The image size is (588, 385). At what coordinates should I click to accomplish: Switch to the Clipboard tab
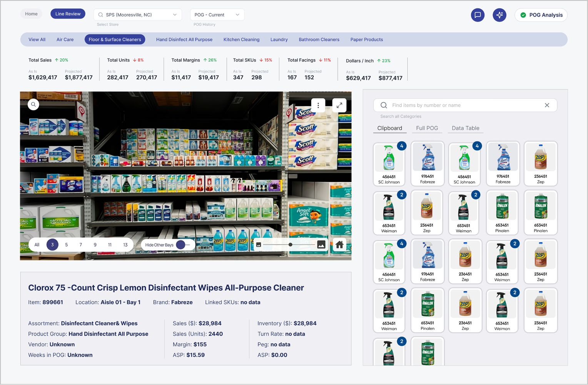point(390,128)
